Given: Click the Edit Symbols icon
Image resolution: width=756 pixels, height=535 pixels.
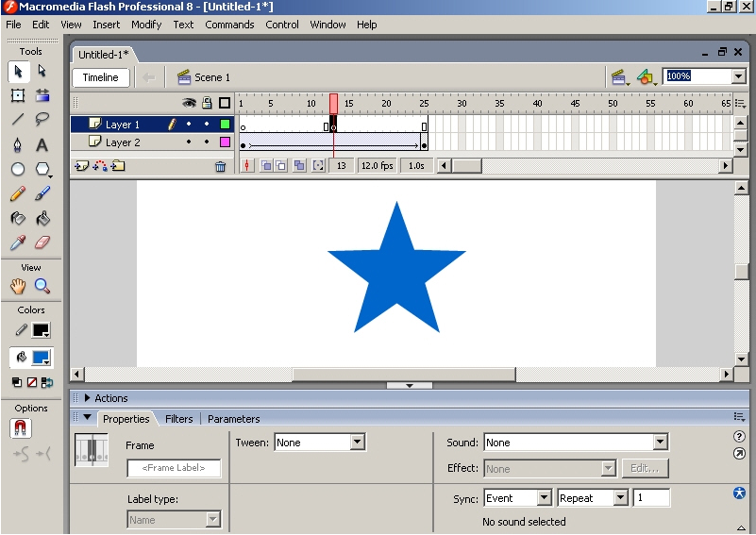Looking at the screenshot, I should point(647,77).
